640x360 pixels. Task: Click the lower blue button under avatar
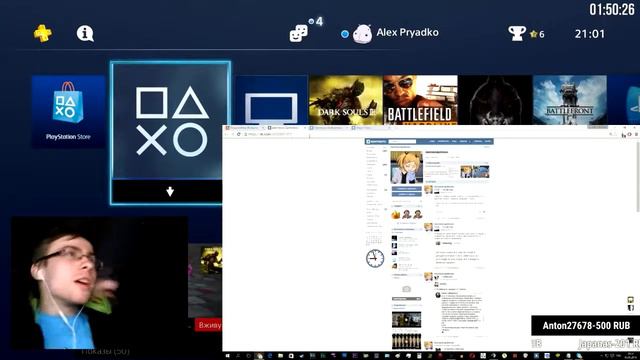pos(407,194)
